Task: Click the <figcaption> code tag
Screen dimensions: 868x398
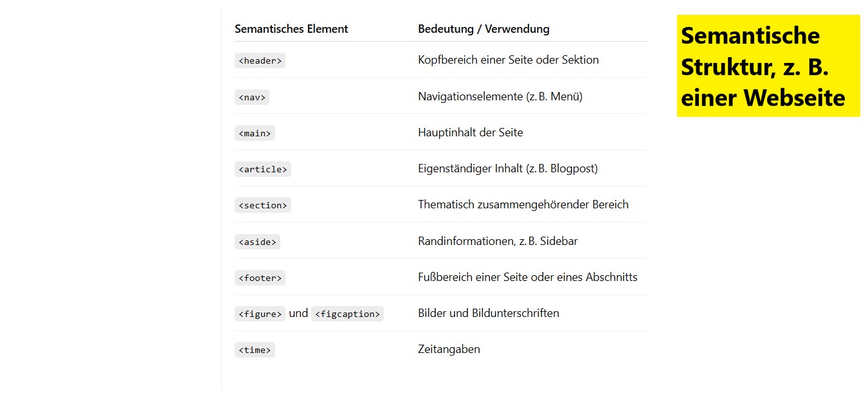Action: point(347,314)
